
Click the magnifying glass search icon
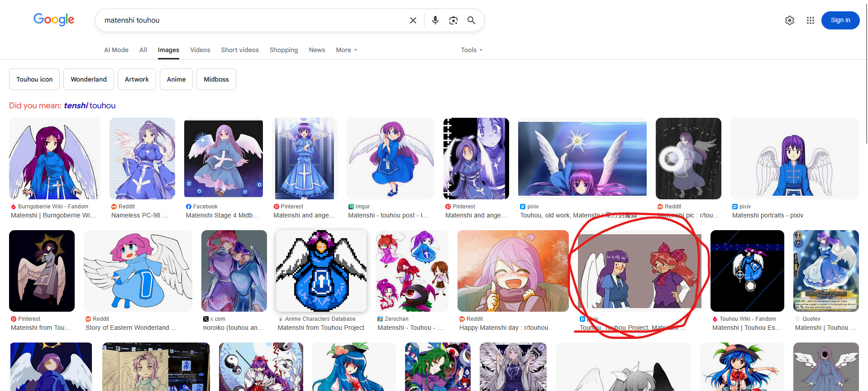coord(471,20)
